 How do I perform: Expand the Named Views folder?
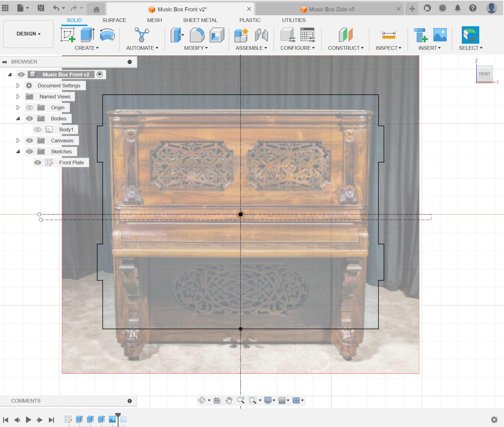[18, 96]
